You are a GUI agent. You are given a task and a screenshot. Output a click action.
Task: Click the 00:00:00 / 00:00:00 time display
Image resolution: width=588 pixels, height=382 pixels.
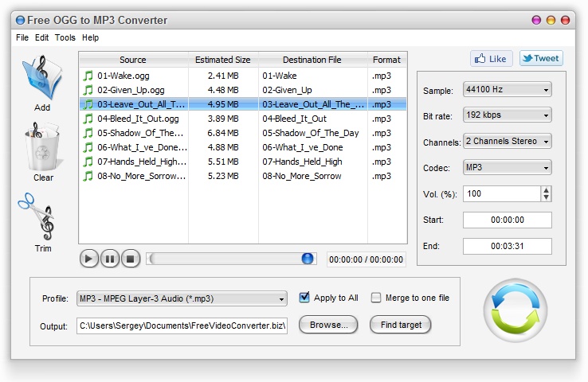[366, 259]
